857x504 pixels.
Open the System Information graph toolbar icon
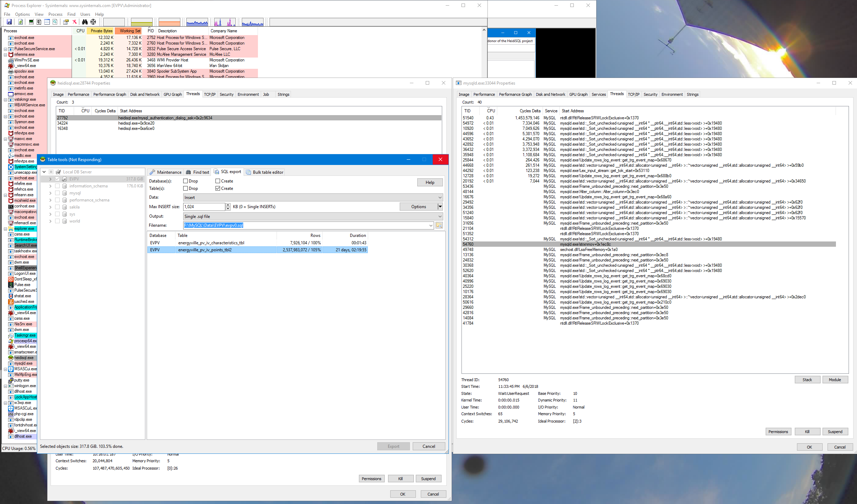click(x=32, y=22)
